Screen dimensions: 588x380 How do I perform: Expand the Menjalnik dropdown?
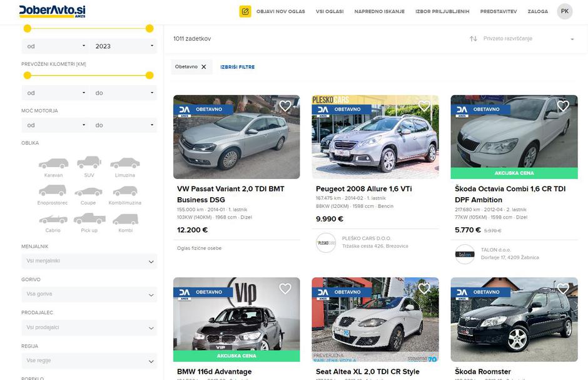click(x=89, y=261)
